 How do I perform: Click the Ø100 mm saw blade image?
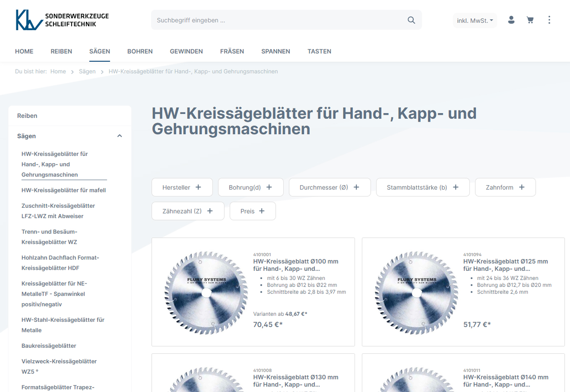click(206, 293)
